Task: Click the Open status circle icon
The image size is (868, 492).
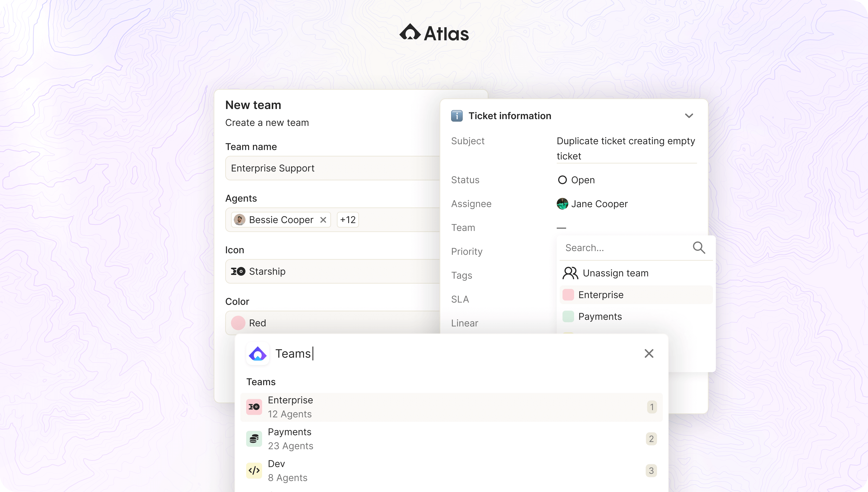Action: coord(562,180)
